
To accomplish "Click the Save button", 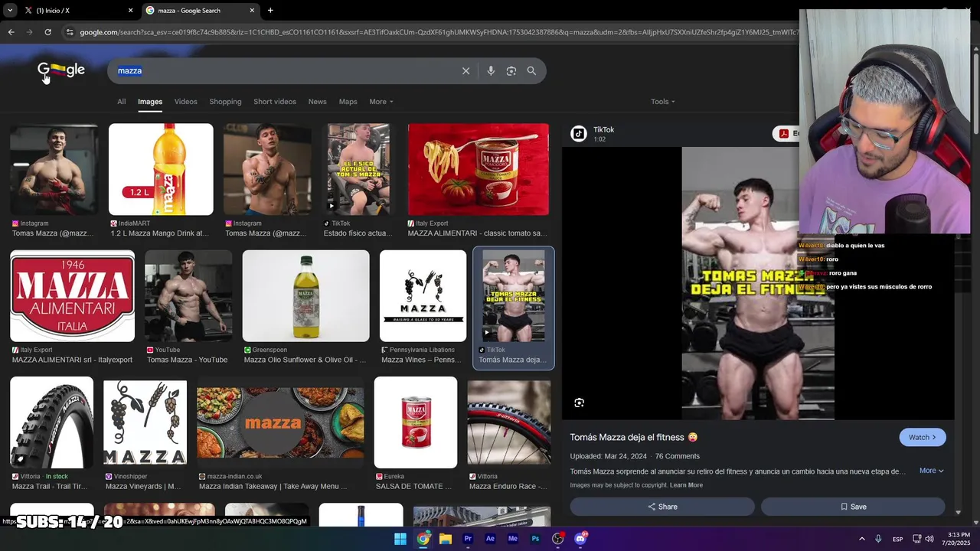I will [x=853, y=507].
